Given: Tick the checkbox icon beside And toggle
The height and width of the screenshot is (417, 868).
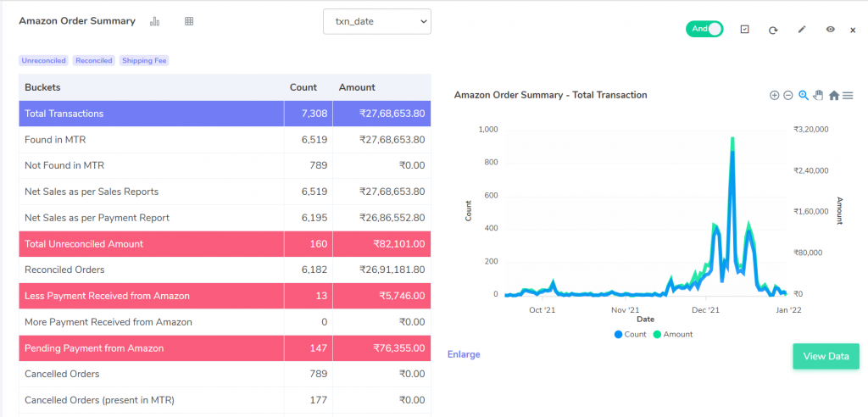Looking at the screenshot, I should [744, 30].
